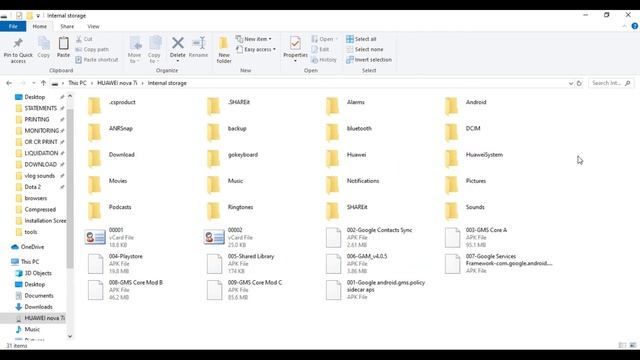The width and height of the screenshot is (640, 360).
Task: Create a New folder from ribbon
Action: click(x=224, y=50)
